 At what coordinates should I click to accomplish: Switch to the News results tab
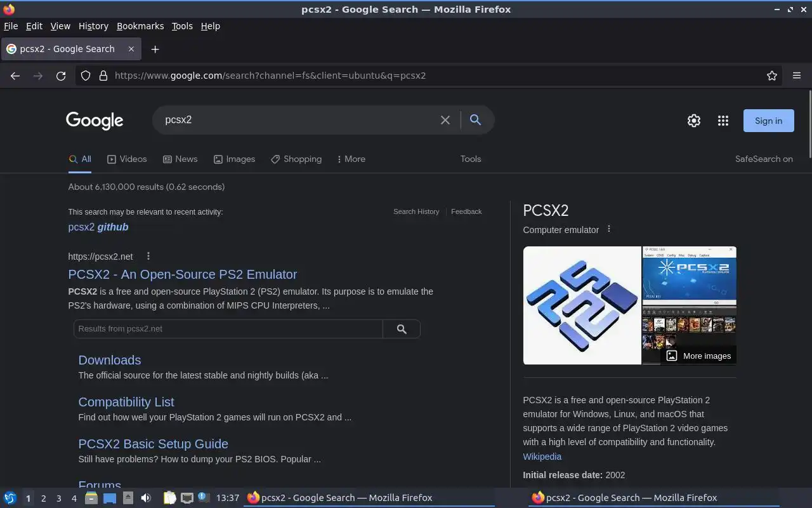click(x=180, y=159)
